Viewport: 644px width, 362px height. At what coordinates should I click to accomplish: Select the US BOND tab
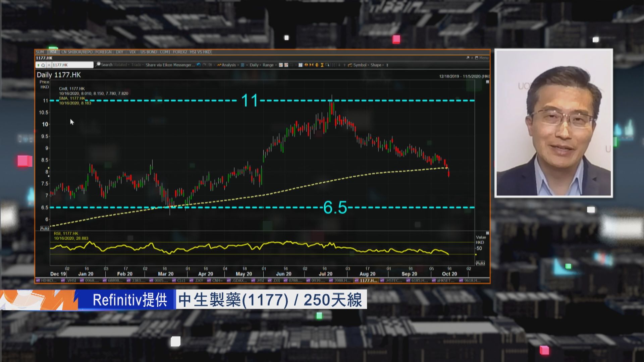[149, 52]
